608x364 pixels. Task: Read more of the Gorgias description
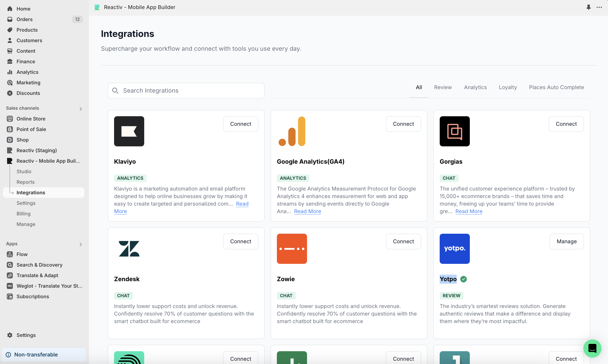(x=469, y=211)
